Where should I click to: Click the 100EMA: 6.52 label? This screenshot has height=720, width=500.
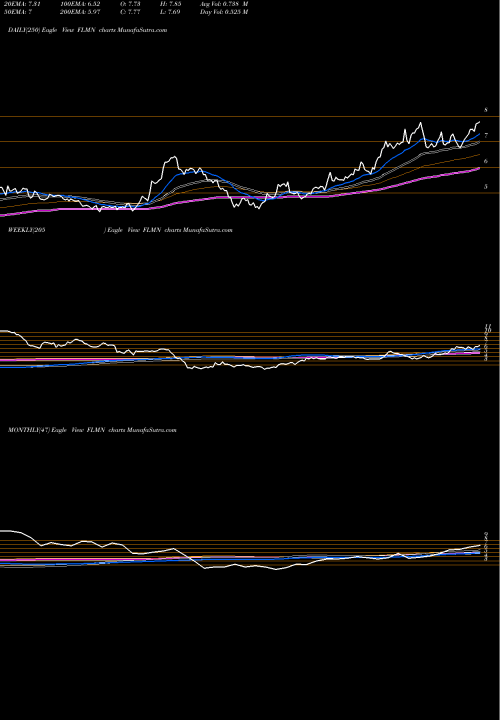coord(80,4)
